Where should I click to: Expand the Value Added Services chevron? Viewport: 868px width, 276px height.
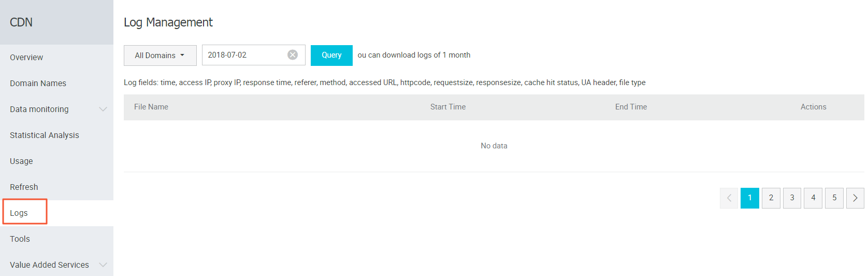coord(103,265)
